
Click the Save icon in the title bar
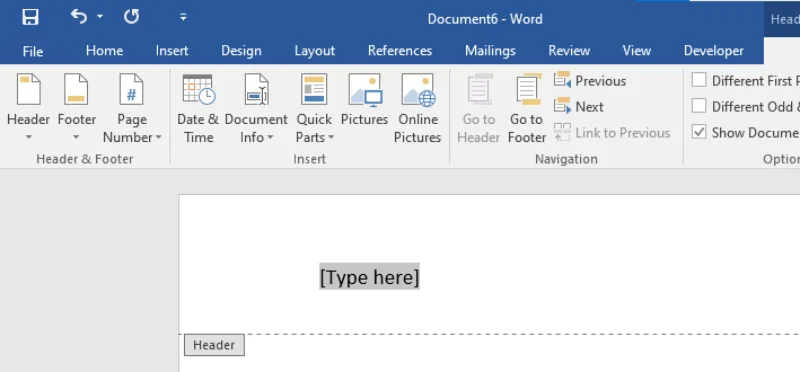tap(30, 17)
